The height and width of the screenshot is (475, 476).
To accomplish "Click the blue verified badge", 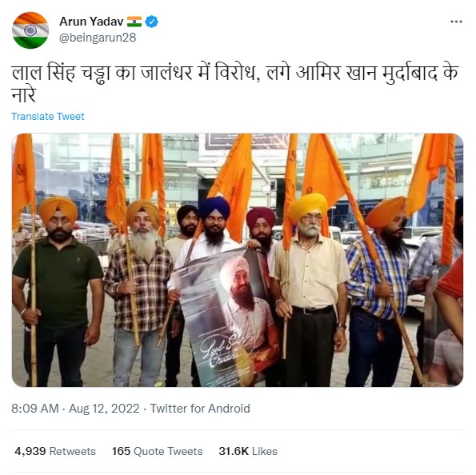I will pyautogui.click(x=151, y=22).
